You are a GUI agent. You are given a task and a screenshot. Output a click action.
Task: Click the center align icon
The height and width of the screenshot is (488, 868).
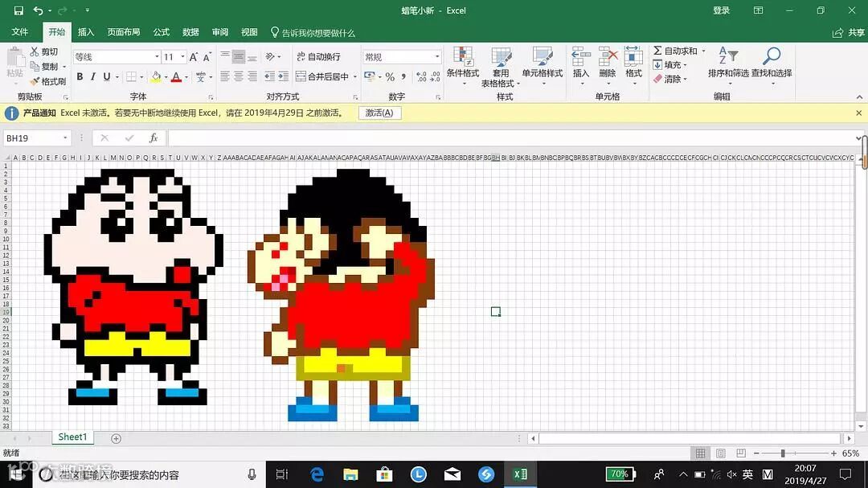tap(239, 76)
